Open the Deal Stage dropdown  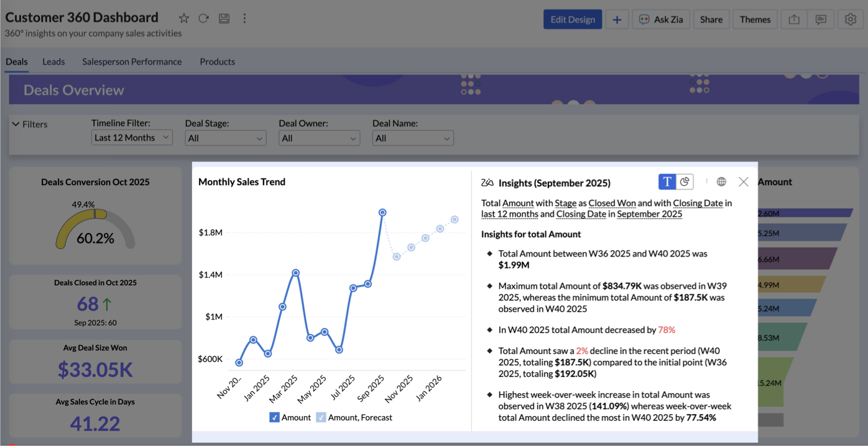pos(225,138)
